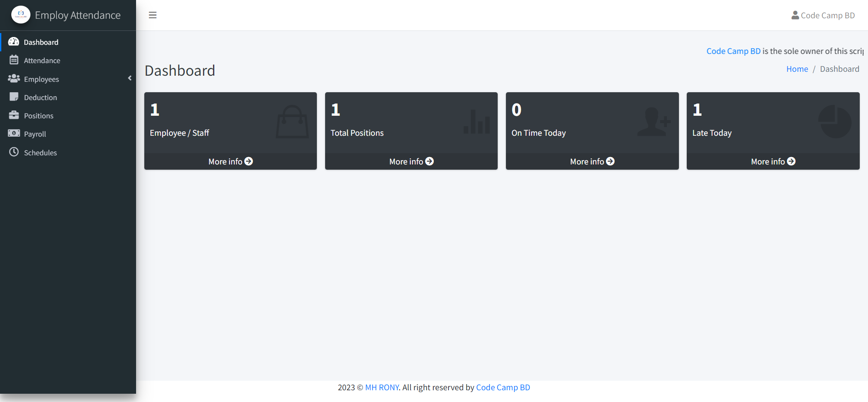This screenshot has width=868, height=402.
Task: Click the Payroll money icon in sidebar
Action: (x=13, y=134)
